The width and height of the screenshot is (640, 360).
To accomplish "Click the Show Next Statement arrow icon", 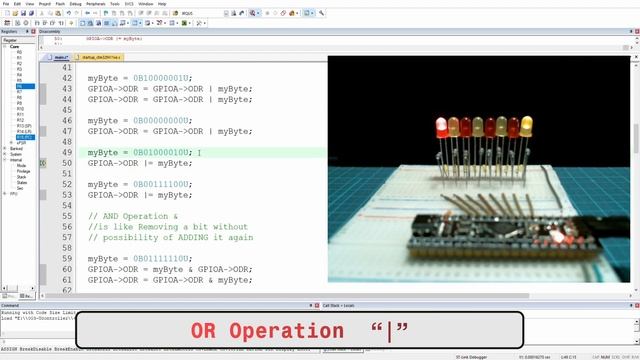I will pos(71,23).
